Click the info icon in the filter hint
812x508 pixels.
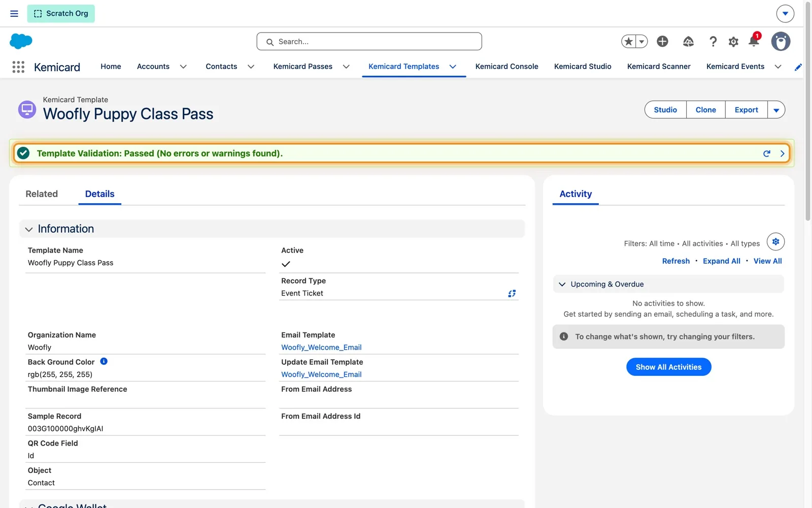[x=563, y=336]
